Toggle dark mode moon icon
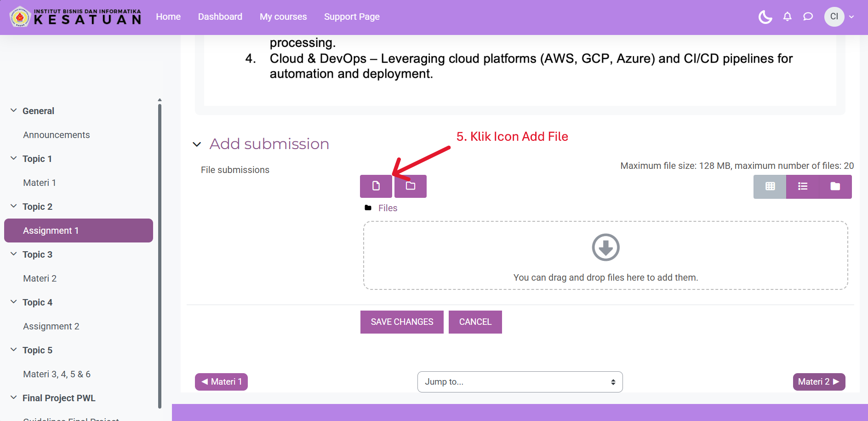 pos(765,17)
